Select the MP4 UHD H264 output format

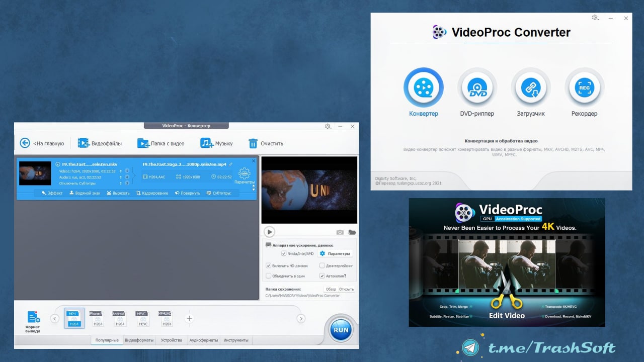(x=165, y=319)
